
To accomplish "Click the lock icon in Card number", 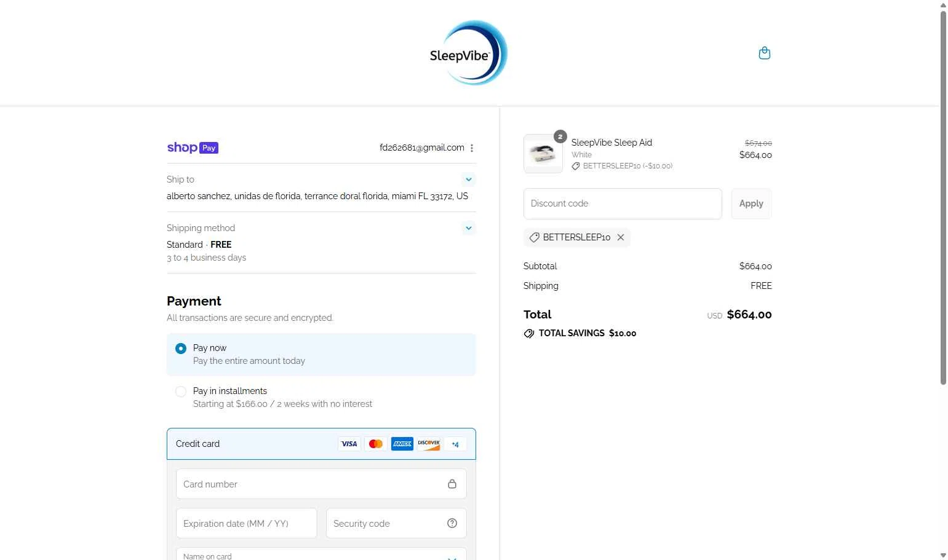I will point(452,484).
